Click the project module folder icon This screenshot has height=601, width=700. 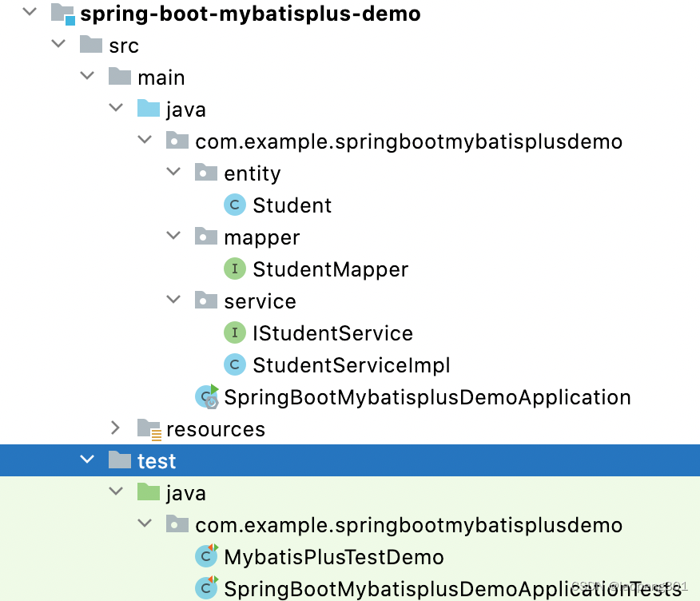(x=63, y=14)
